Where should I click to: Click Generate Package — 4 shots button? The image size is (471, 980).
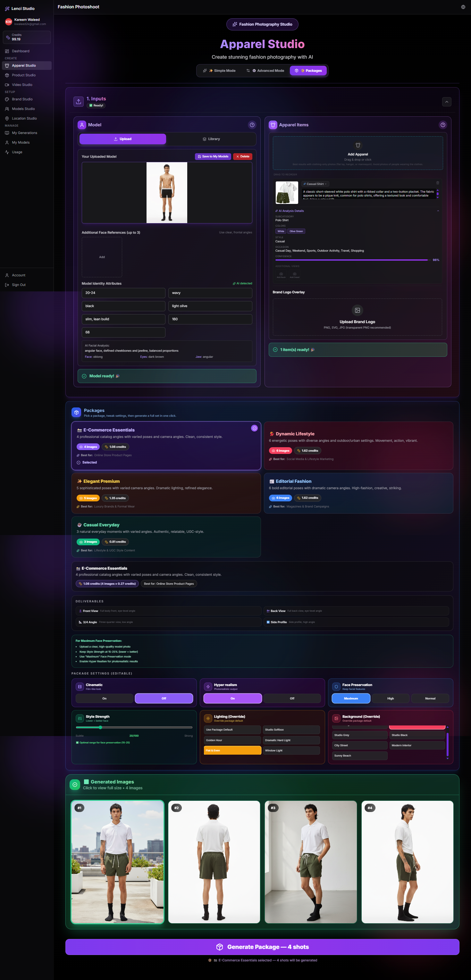(x=262, y=947)
